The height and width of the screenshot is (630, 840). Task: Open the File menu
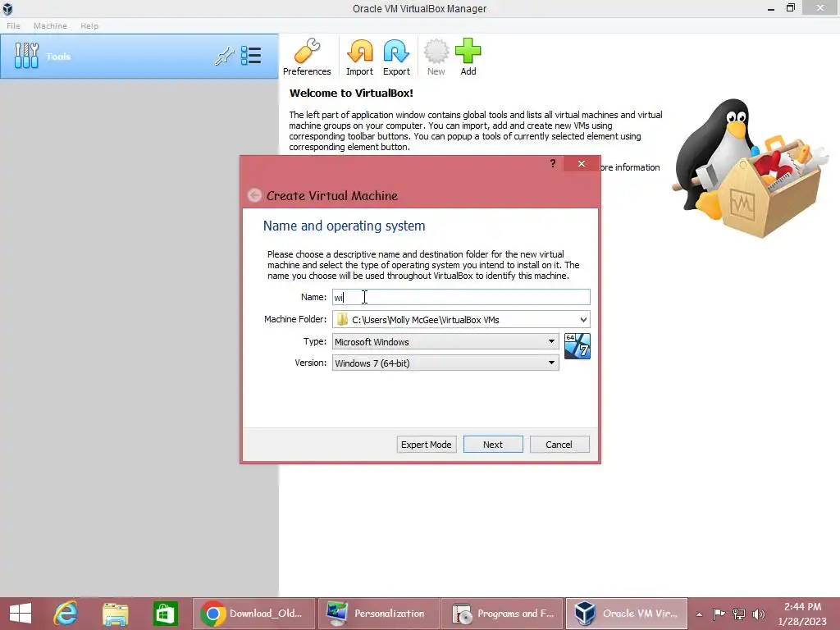pyautogui.click(x=13, y=25)
